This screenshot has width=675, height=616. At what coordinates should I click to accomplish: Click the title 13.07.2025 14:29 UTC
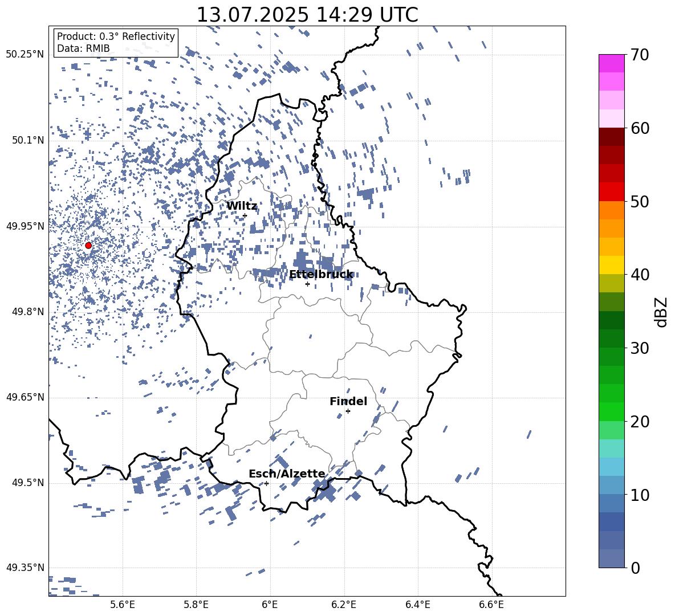[x=307, y=15]
